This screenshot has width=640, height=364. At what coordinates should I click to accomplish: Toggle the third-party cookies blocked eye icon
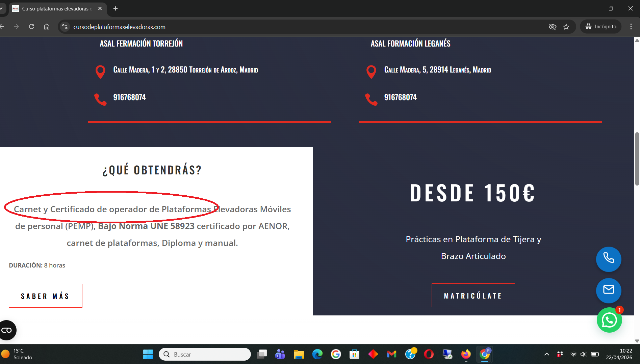pyautogui.click(x=553, y=27)
